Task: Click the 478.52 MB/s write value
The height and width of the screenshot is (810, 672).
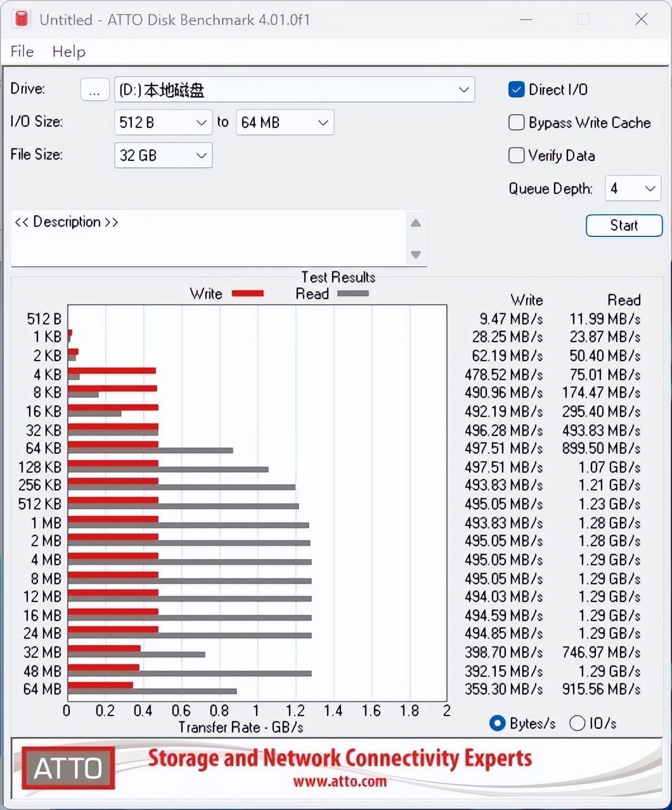Action: click(504, 375)
